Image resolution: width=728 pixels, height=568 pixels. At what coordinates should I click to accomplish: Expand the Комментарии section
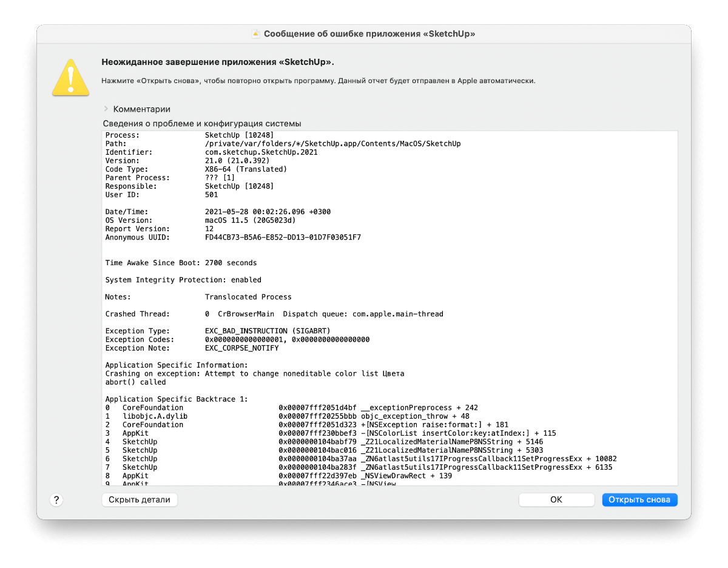(x=106, y=109)
